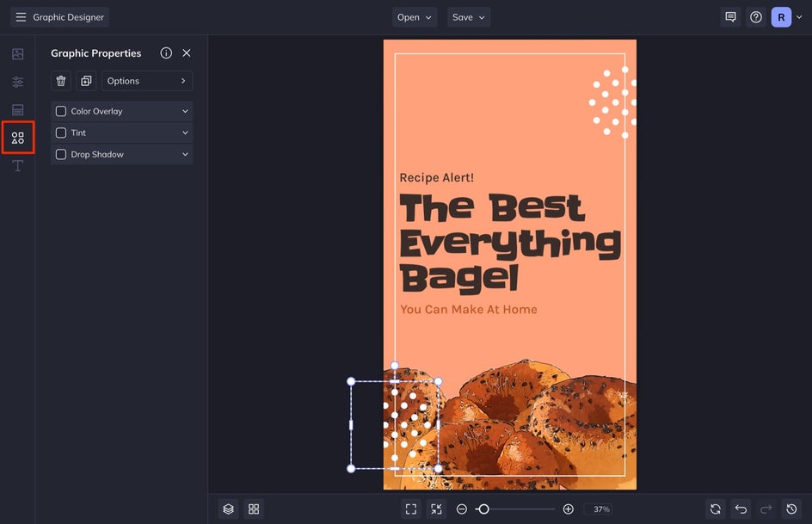Open the Layers panel icon
Viewport: 812px width, 524px height.
229,509
